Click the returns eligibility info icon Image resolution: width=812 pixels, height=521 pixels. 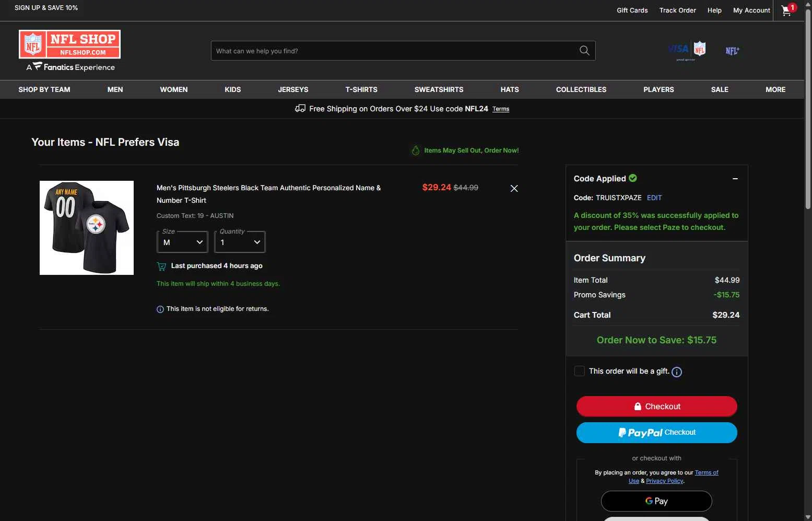(x=160, y=309)
